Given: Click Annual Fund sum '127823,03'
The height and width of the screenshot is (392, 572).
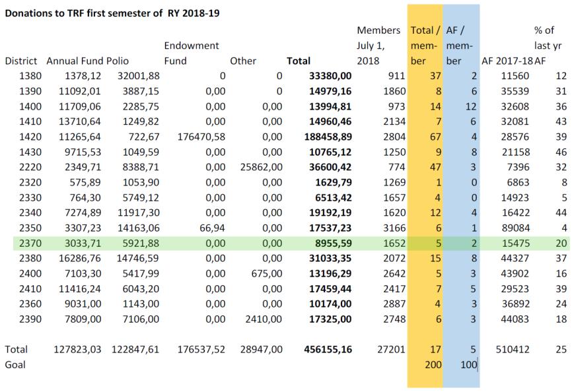Looking at the screenshot, I should [77, 349].
